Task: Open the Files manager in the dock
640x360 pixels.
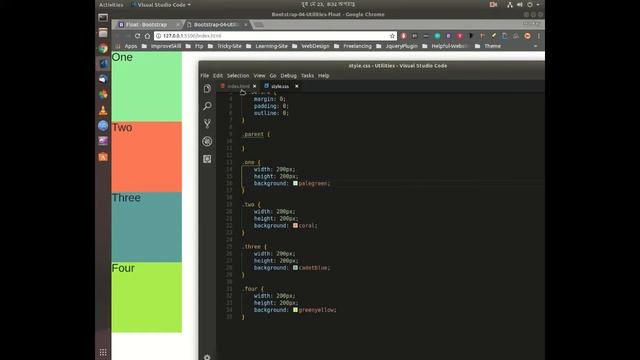Action: click(x=103, y=33)
